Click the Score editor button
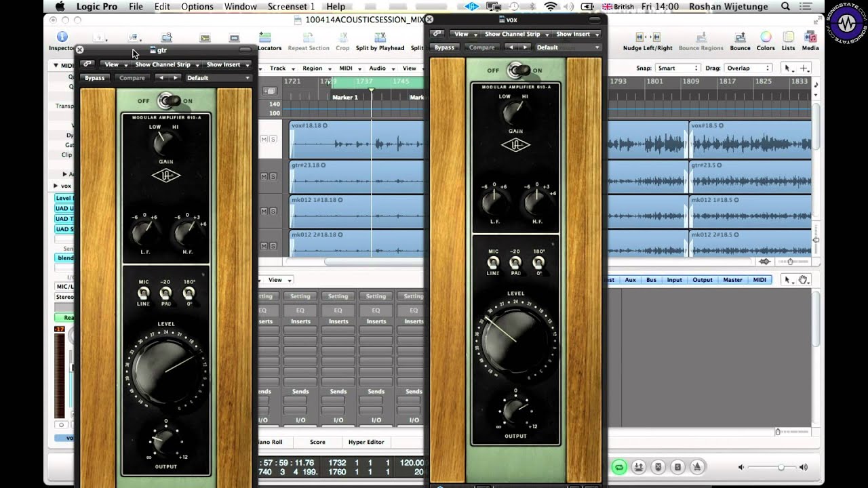 [317, 442]
